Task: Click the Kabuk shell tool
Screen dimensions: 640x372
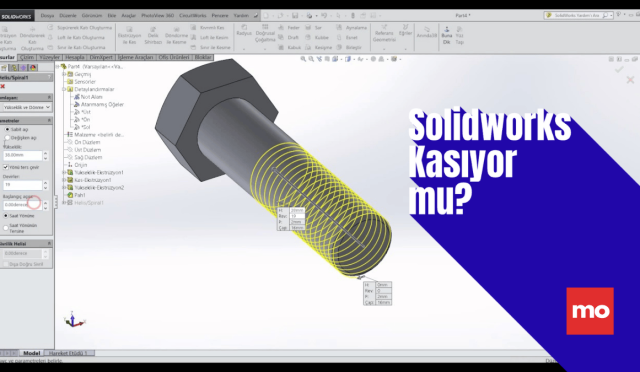Action: point(289,47)
